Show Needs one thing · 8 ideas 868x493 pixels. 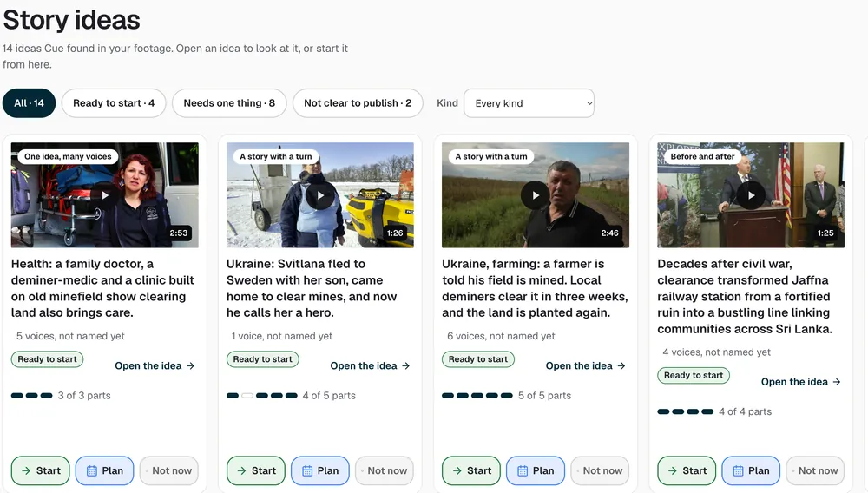229,103
